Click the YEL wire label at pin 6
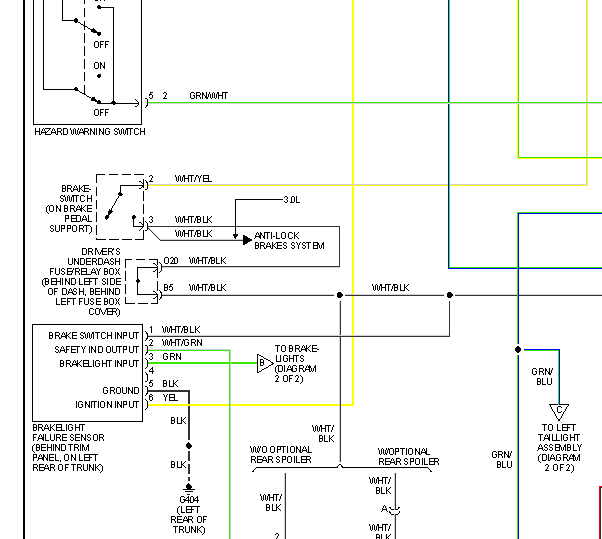Viewport: 602px width, 539px height. pos(170,398)
